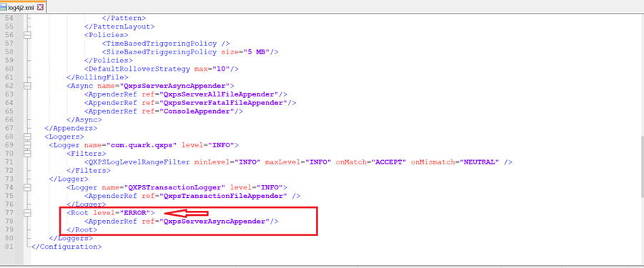Click the maxLevel attribute on line 71
The height and width of the screenshot is (268, 644).
283,162
